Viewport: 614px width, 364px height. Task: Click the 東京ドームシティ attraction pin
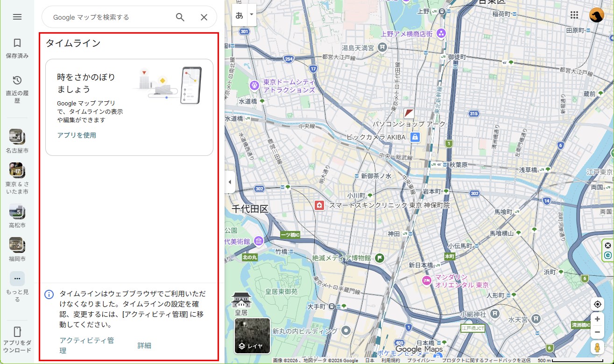254,85
